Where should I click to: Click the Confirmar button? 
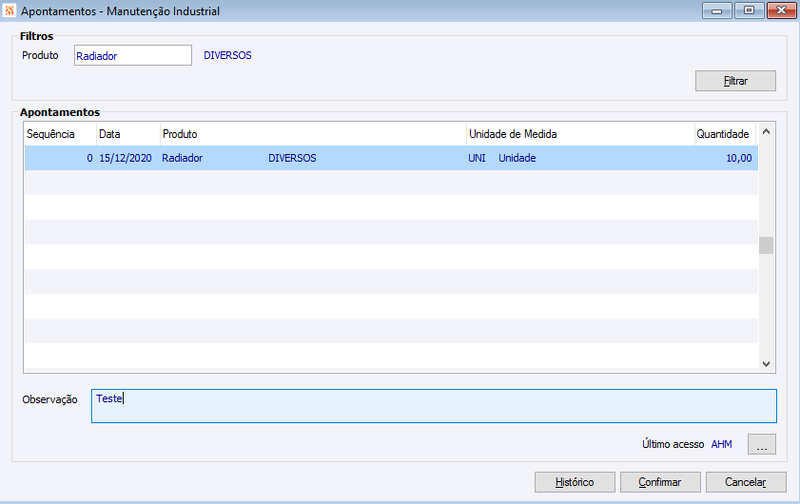tap(660, 482)
